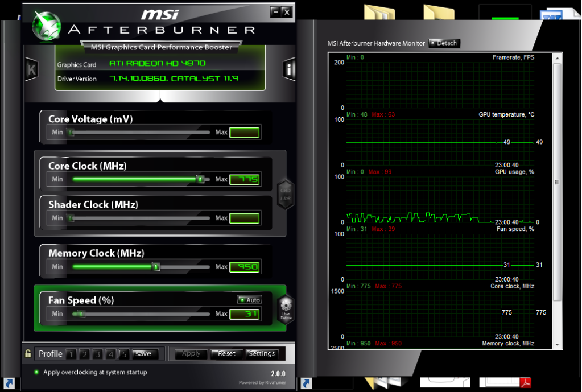The height and width of the screenshot is (392, 582).
Task: Click the Fan Speed value field showing 31
Action: point(244,315)
